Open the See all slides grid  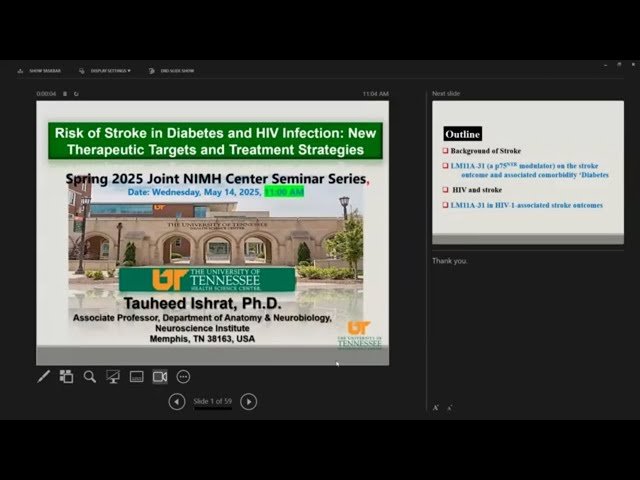click(66, 377)
